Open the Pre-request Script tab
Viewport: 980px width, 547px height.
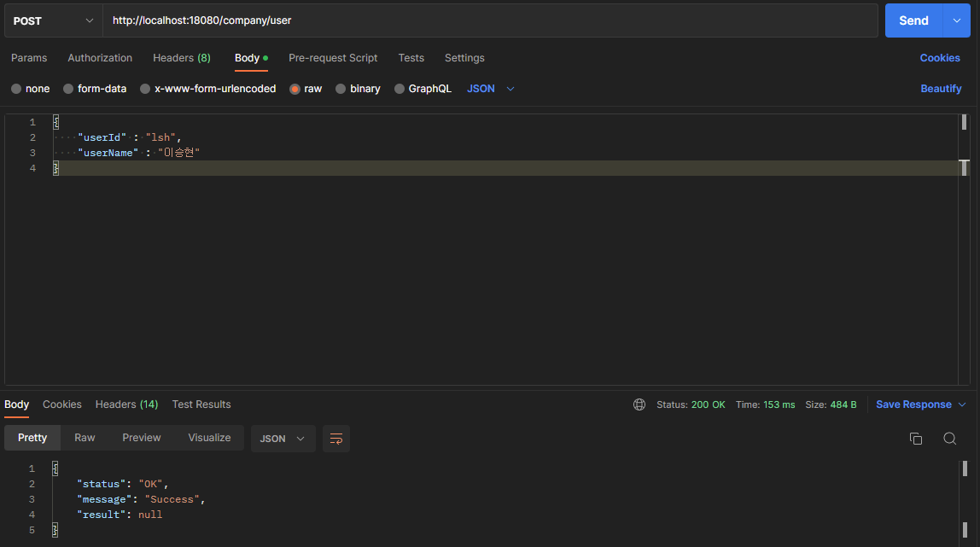pyautogui.click(x=333, y=57)
